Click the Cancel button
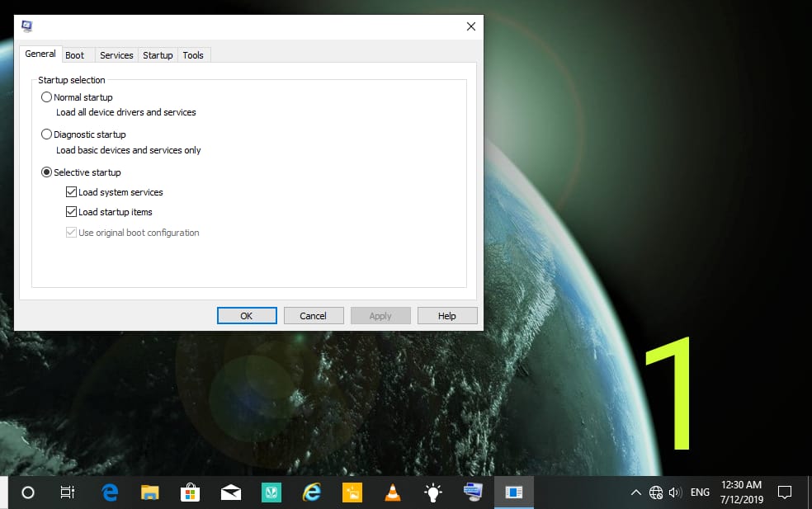812x509 pixels. (314, 316)
